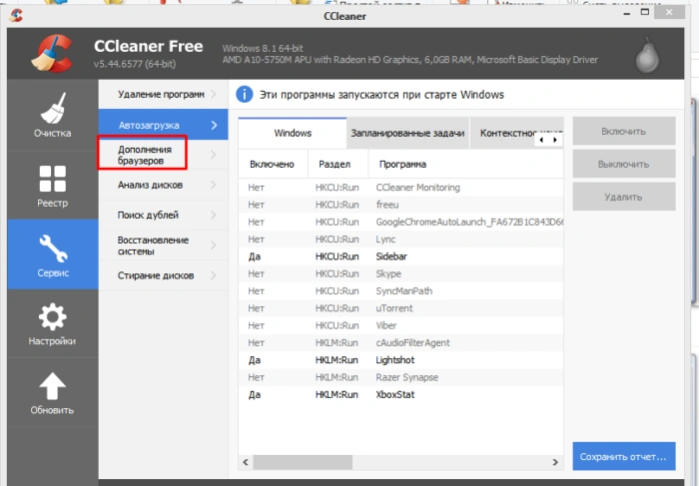Select GoogleChromeAutoLaunch entry

point(401,222)
